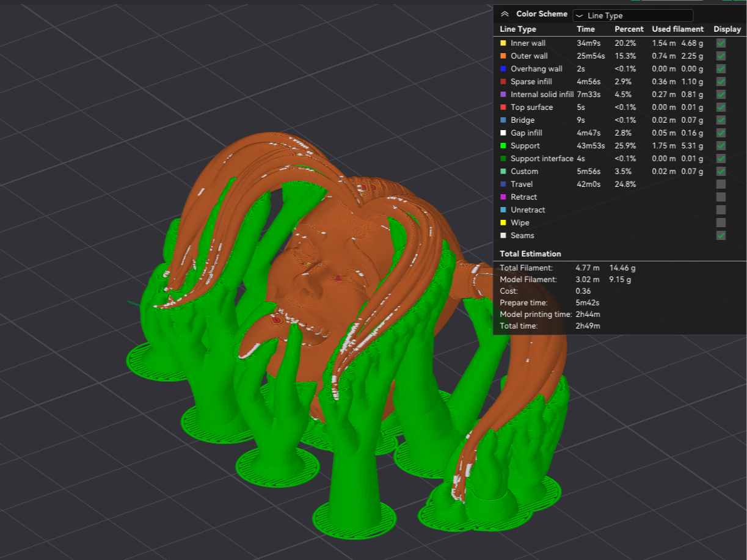Toggle Support display checkbox

[721, 145]
